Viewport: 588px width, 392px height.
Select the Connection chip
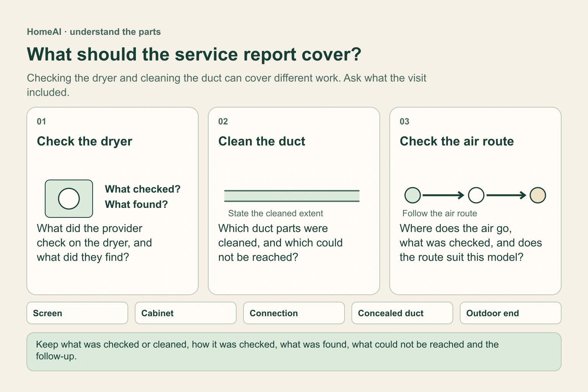[294, 313]
